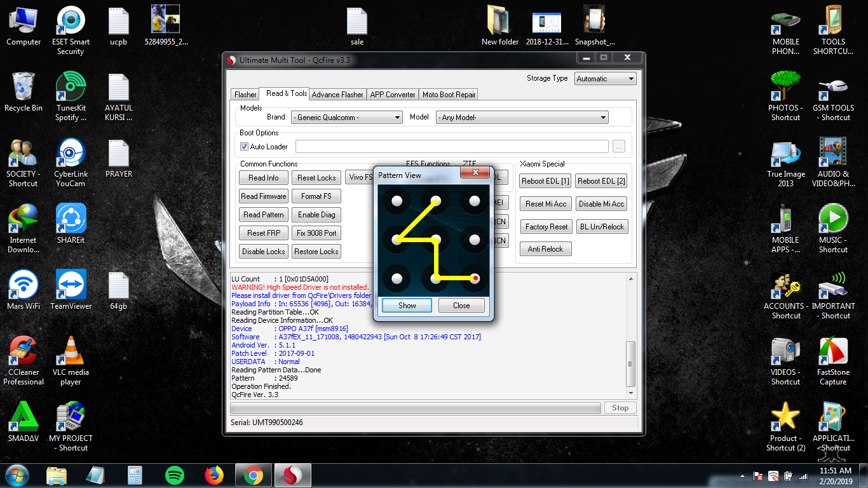Screen dimensions: 868x488
Task: Switch to Advance Flasher tab
Action: 337,95
